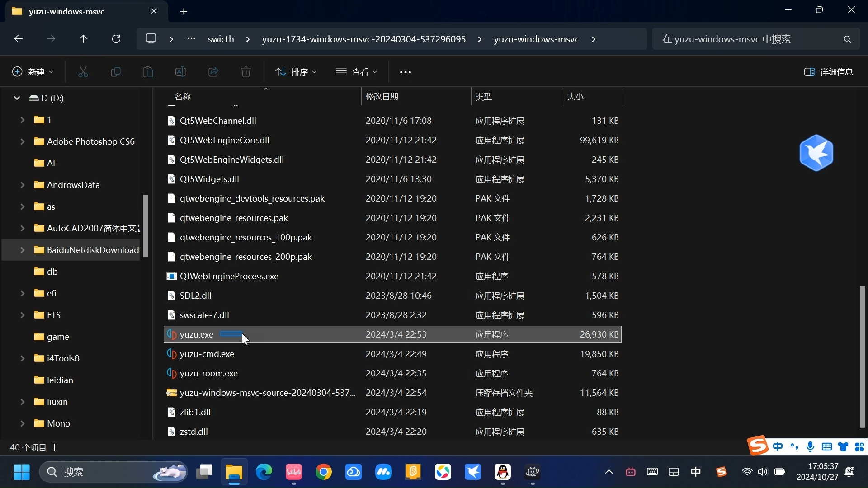Click the search magnifier icon
Screen dimensions: 868x488
(x=848, y=39)
